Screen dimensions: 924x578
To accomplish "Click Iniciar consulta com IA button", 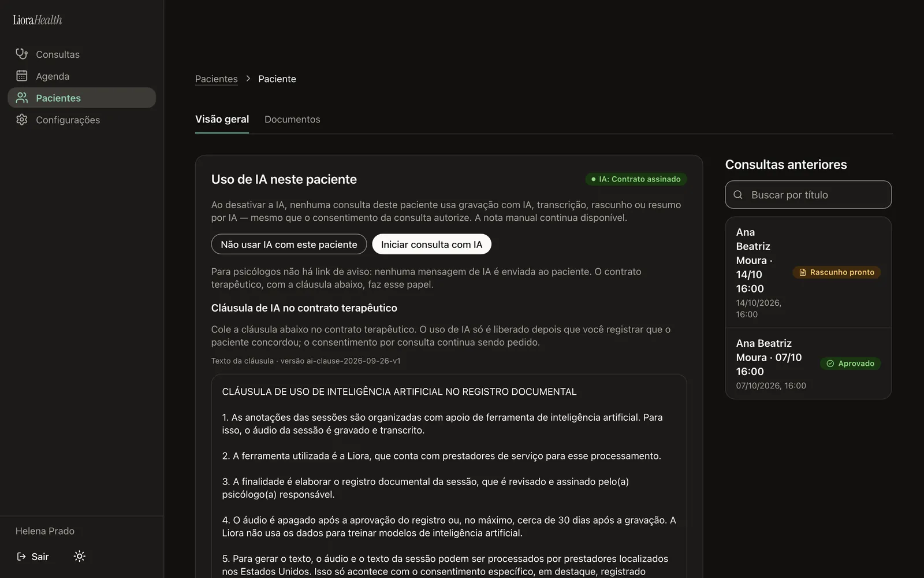I will click(x=431, y=244).
